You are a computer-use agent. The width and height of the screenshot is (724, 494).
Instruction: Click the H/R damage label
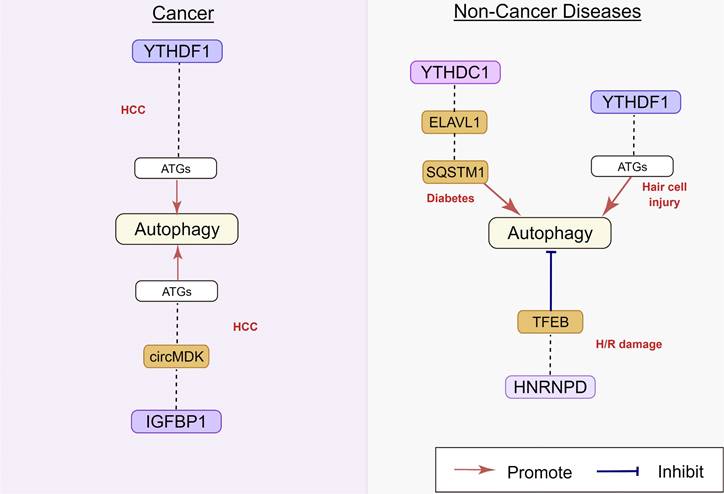tap(629, 345)
